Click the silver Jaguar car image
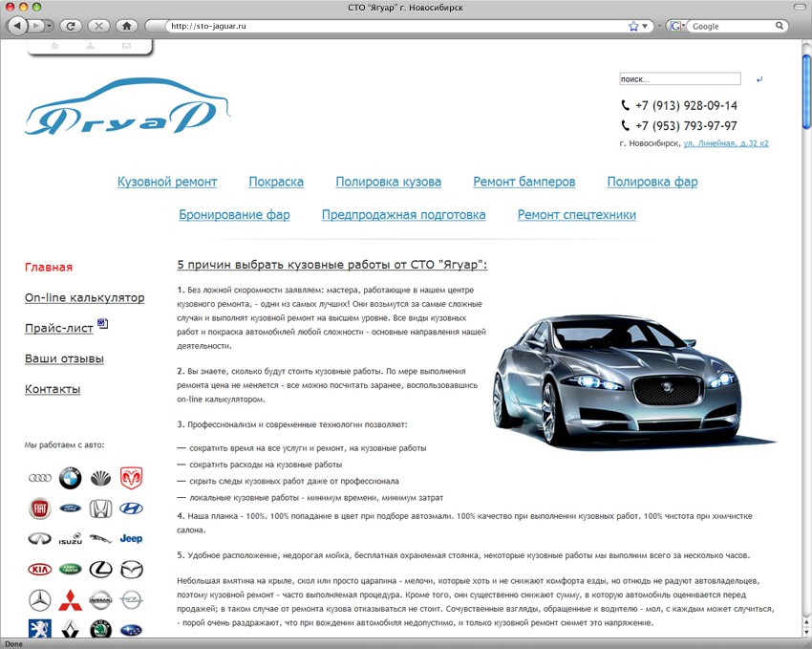This screenshot has width=812, height=649. pos(634,382)
